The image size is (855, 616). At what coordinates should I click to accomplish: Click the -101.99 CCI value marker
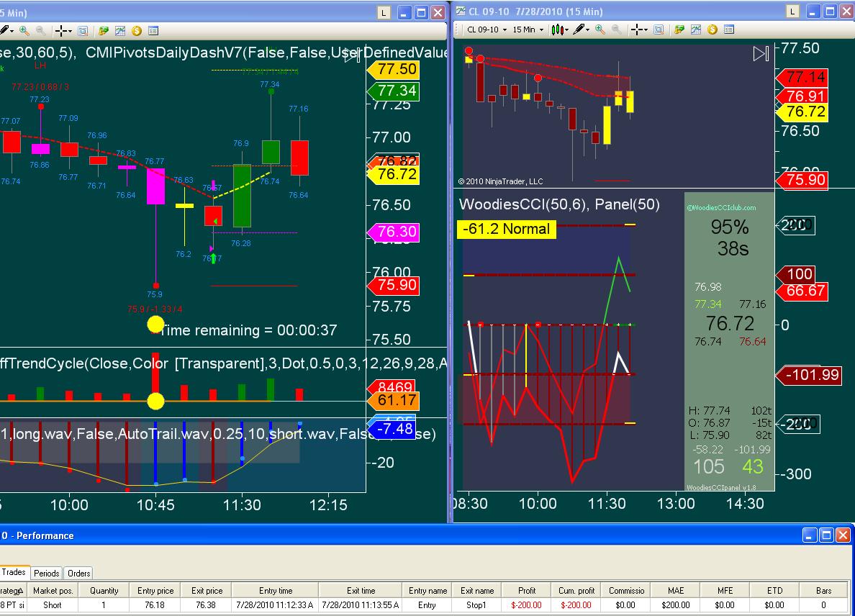tap(809, 375)
